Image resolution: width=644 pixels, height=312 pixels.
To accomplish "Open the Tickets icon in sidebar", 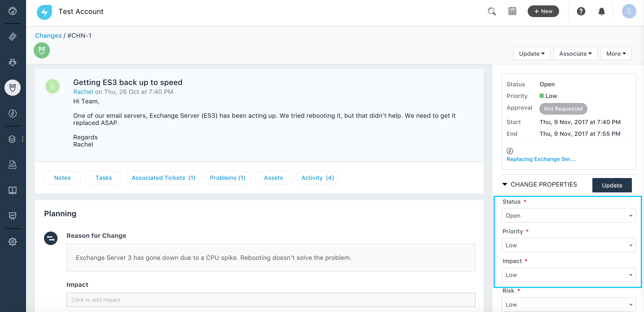I will tap(13, 37).
